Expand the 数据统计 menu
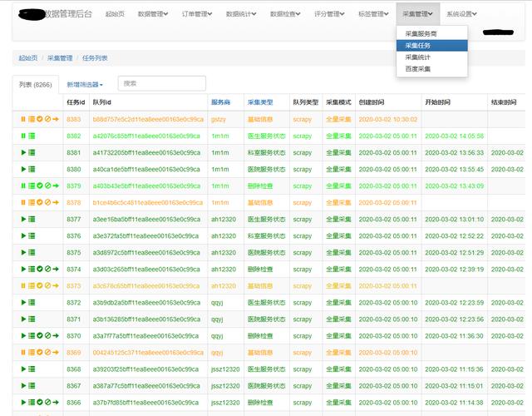 point(241,14)
